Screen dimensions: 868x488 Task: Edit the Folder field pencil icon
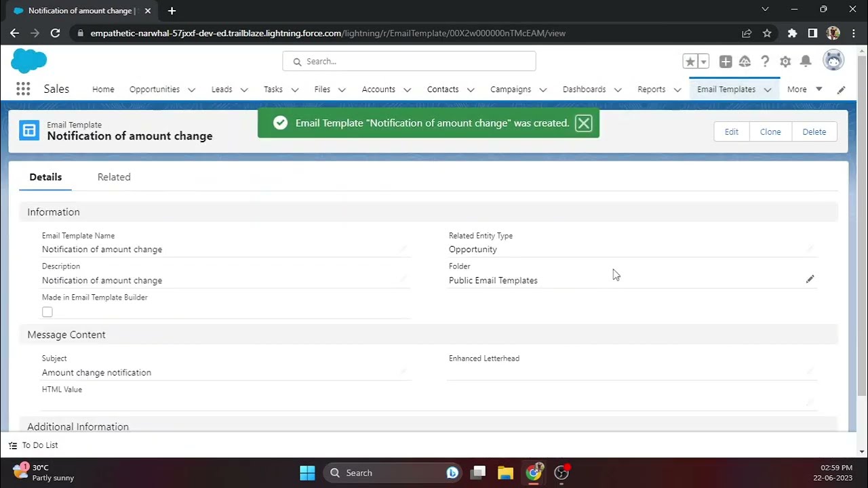point(810,279)
